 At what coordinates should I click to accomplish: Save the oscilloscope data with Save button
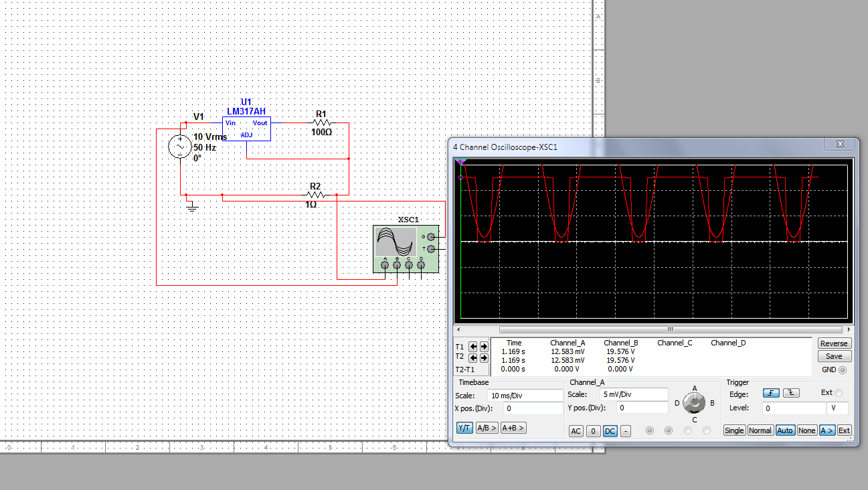[x=834, y=356]
